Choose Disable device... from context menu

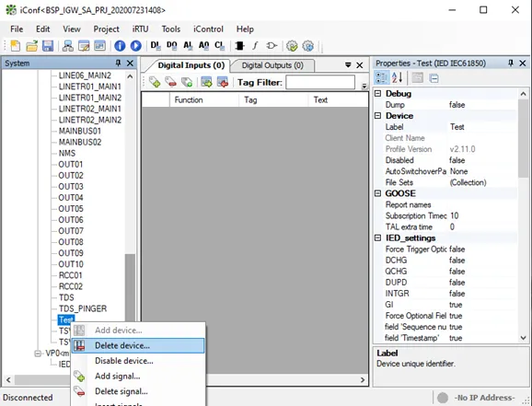tap(138, 361)
